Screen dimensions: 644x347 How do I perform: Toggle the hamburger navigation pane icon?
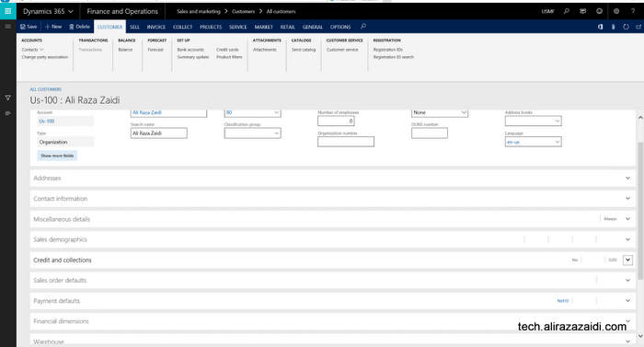7,27
